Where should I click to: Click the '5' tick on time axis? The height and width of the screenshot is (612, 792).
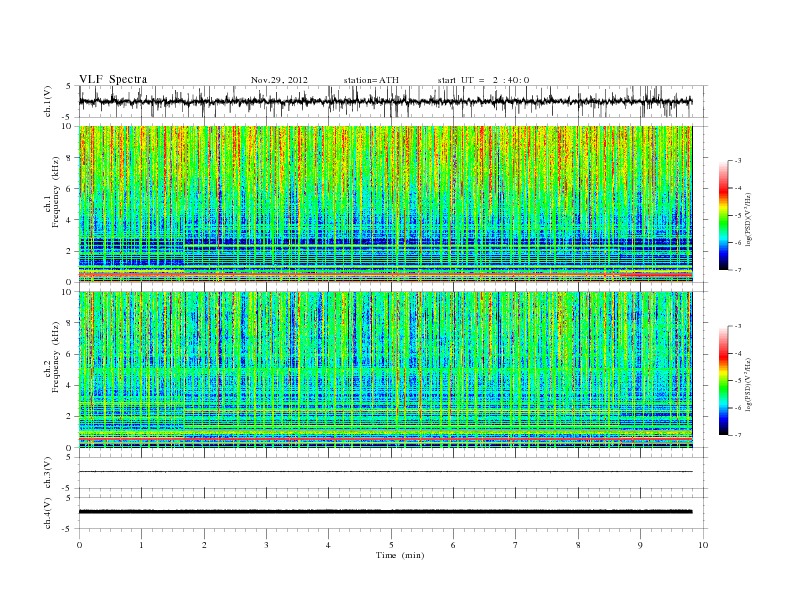391,545
